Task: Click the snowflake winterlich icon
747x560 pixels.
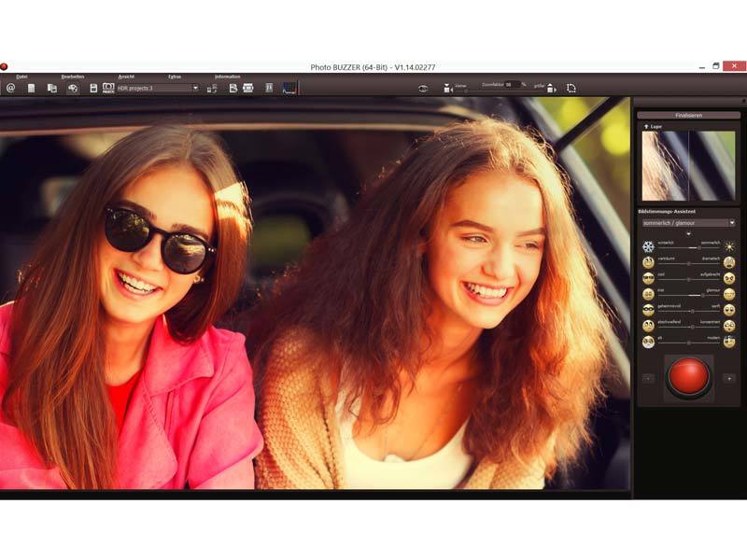Action: pyautogui.click(x=648, y=246)
